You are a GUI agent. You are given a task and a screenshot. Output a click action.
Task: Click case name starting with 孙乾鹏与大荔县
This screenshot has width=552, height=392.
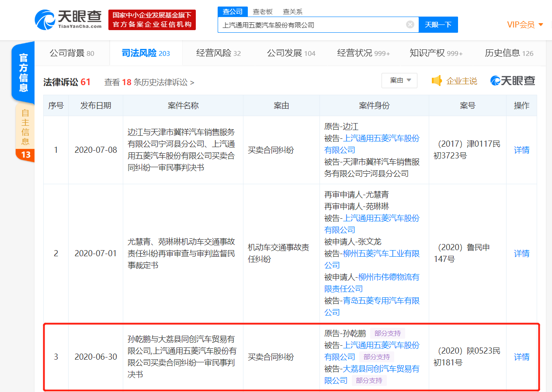182,357
